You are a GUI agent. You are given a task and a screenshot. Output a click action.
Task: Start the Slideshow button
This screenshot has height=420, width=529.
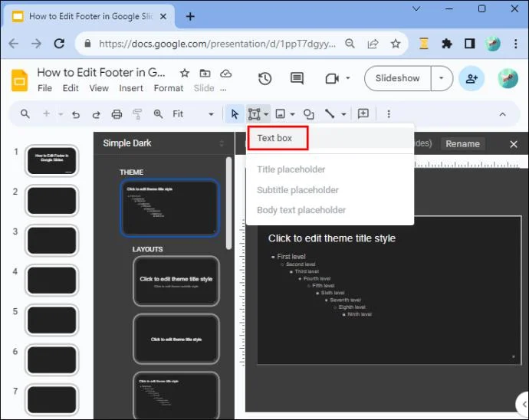point(398,78)
